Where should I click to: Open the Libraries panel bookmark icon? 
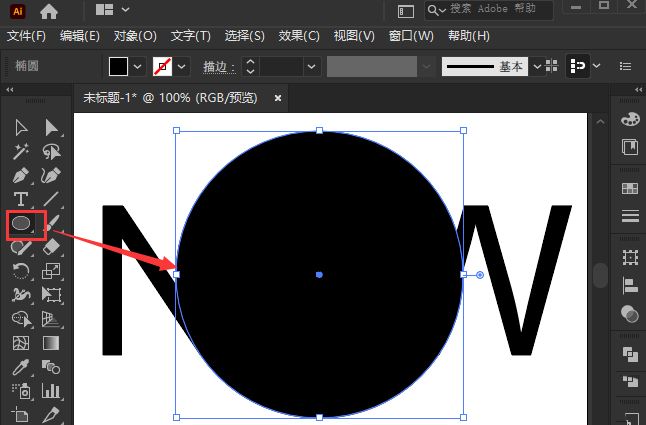[x=630, y=147]
